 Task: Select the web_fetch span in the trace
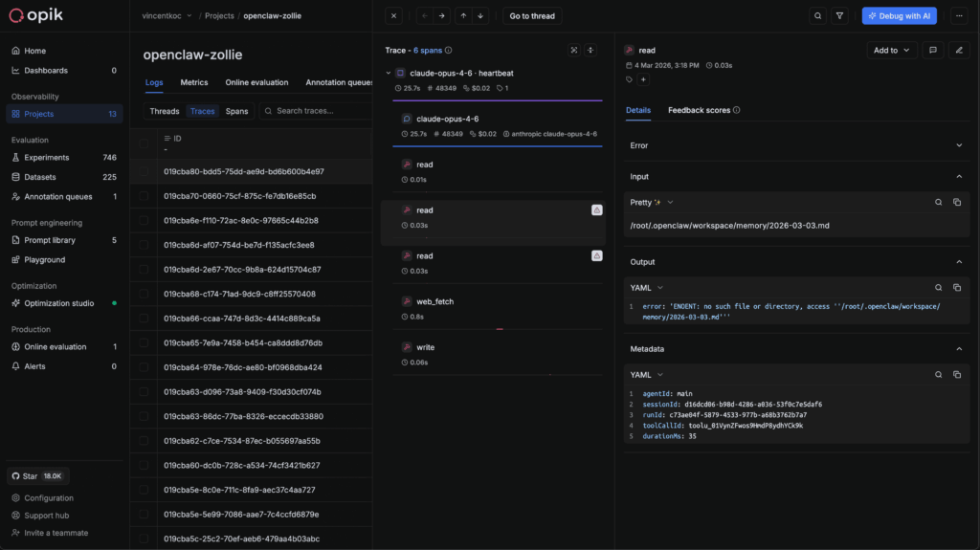point(434,301)
